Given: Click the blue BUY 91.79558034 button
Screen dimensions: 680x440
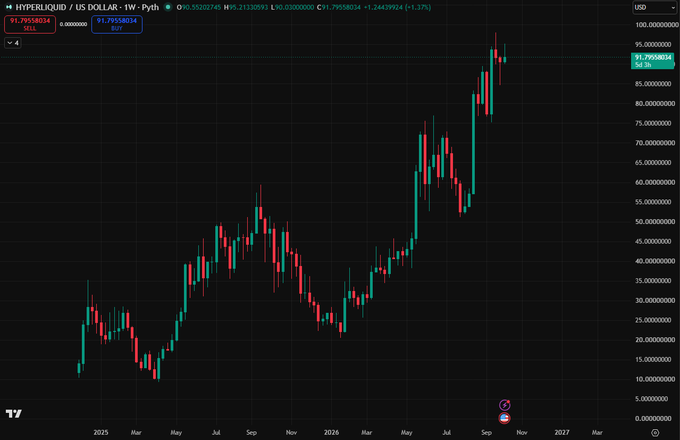Looking at the screenshot, I should (x=117, y=24).
